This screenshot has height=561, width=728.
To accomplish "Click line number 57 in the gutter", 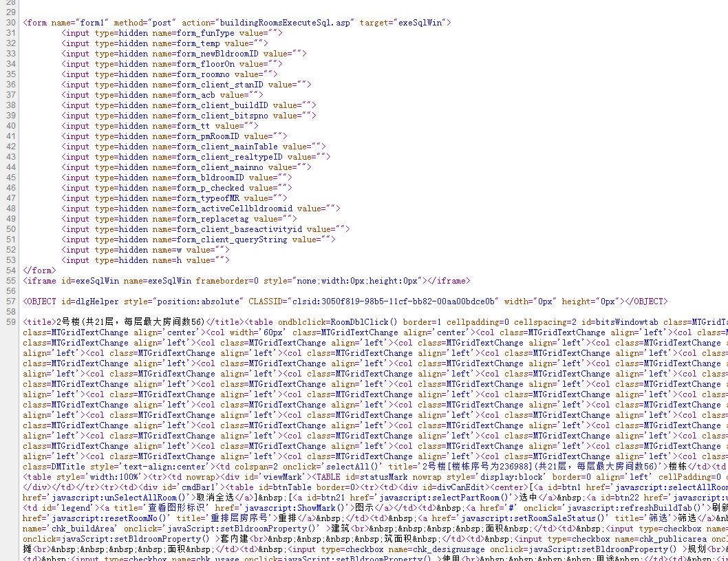I will click(10, 301).
